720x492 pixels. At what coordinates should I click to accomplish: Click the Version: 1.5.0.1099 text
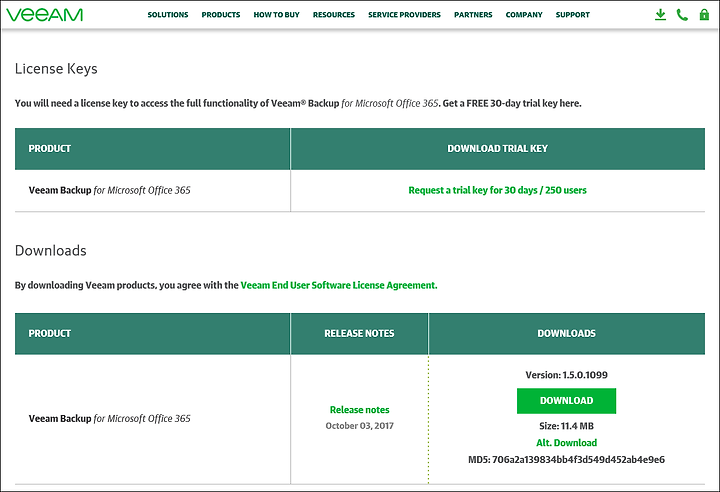click(x=566, y=375)
